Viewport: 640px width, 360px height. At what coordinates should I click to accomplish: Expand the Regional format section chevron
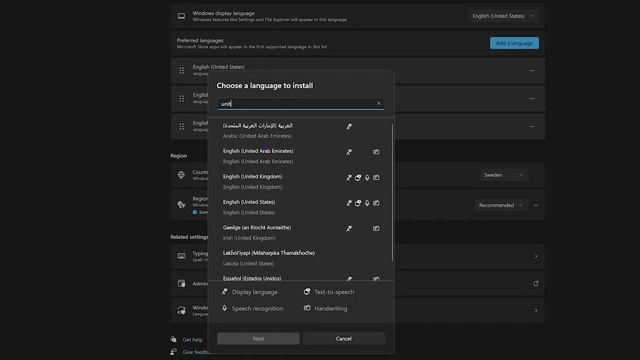click(536, 205)
